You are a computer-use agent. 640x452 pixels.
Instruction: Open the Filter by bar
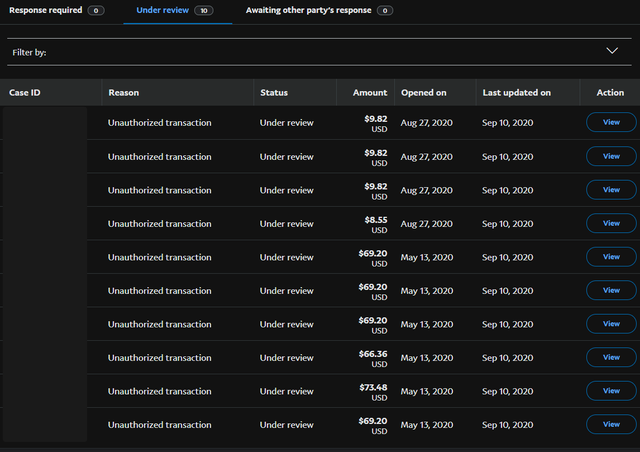click(x=319, y=52)
